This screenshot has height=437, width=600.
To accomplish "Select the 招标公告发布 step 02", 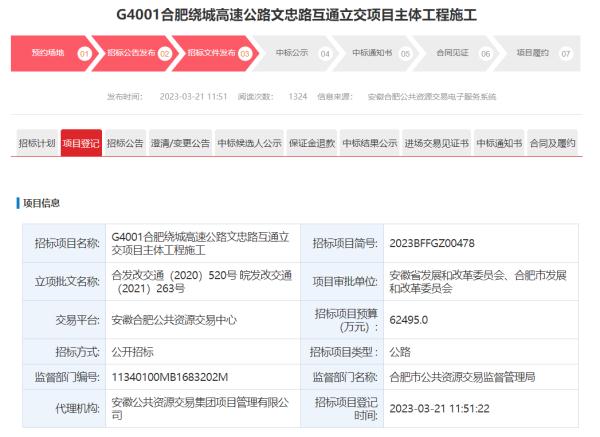I will point(132,53).
